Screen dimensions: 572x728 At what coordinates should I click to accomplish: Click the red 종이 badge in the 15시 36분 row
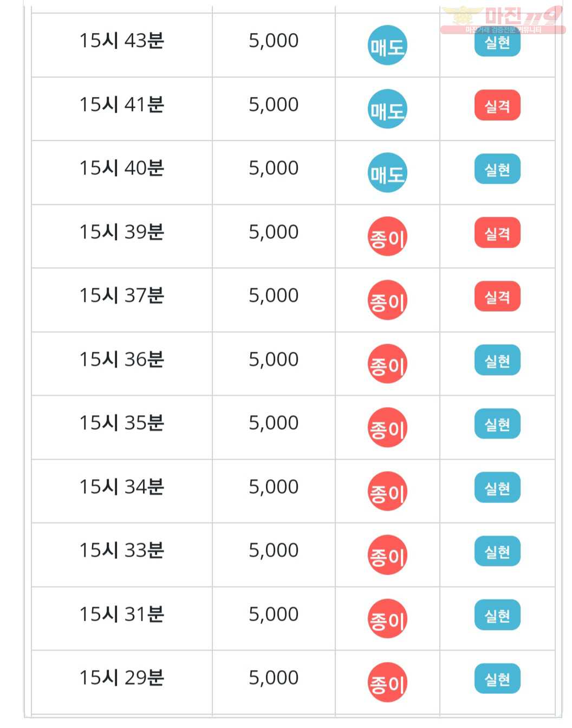(387, 364)
